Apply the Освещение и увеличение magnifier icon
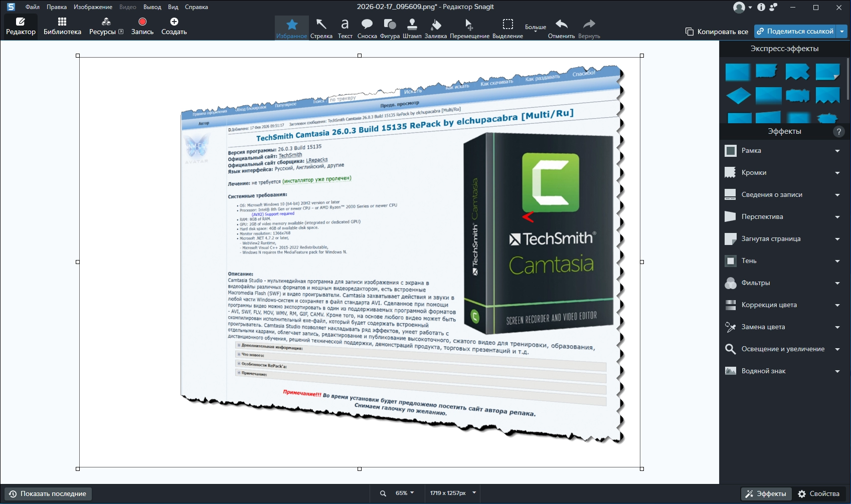851x504 pixels. point(731,349)
